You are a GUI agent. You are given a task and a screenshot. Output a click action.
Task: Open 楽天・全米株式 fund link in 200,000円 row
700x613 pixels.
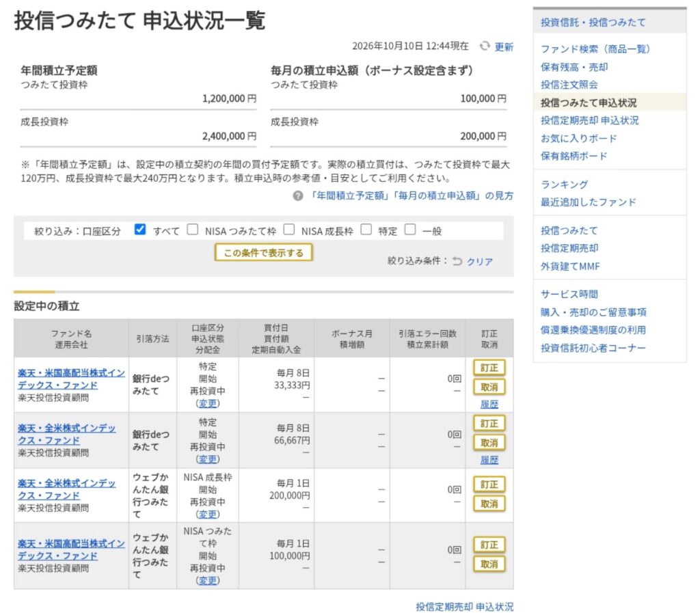tap(66, 489)
